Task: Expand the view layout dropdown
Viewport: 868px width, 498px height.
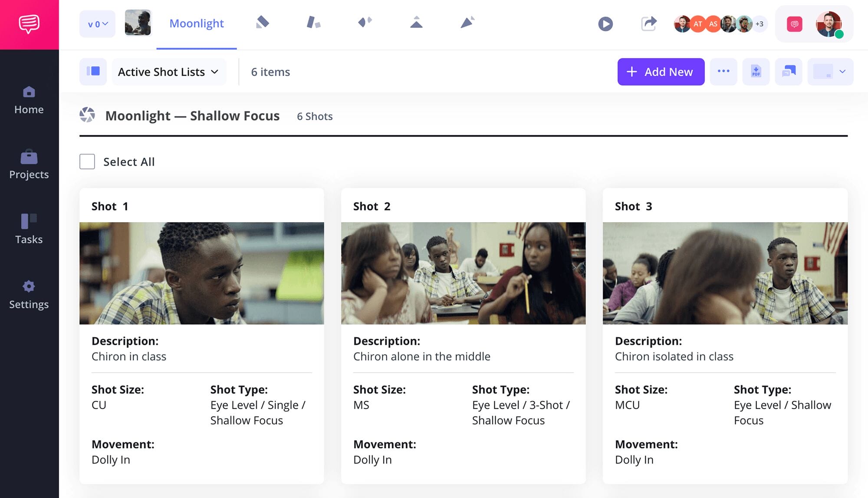Action: point(830,72)
